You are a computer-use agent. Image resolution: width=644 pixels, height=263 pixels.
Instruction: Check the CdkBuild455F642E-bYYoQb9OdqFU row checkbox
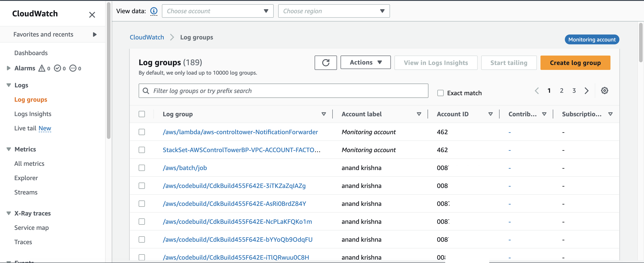tap(142, 239)
